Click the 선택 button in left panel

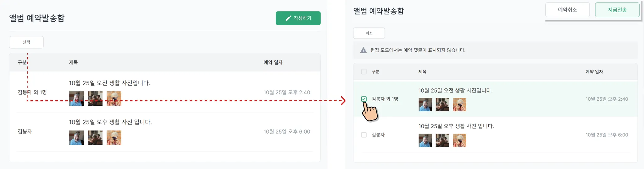point(26,42)
